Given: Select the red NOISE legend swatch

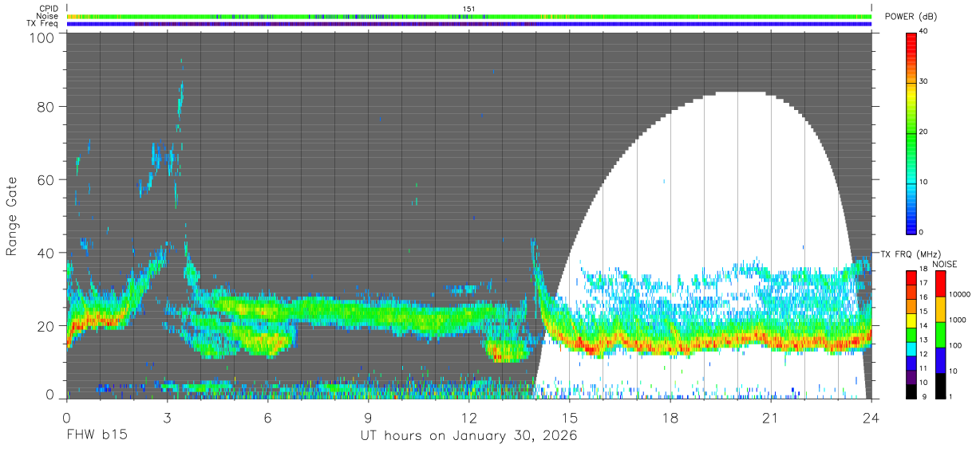Looking at the screenshot, I should pos(939,284).
